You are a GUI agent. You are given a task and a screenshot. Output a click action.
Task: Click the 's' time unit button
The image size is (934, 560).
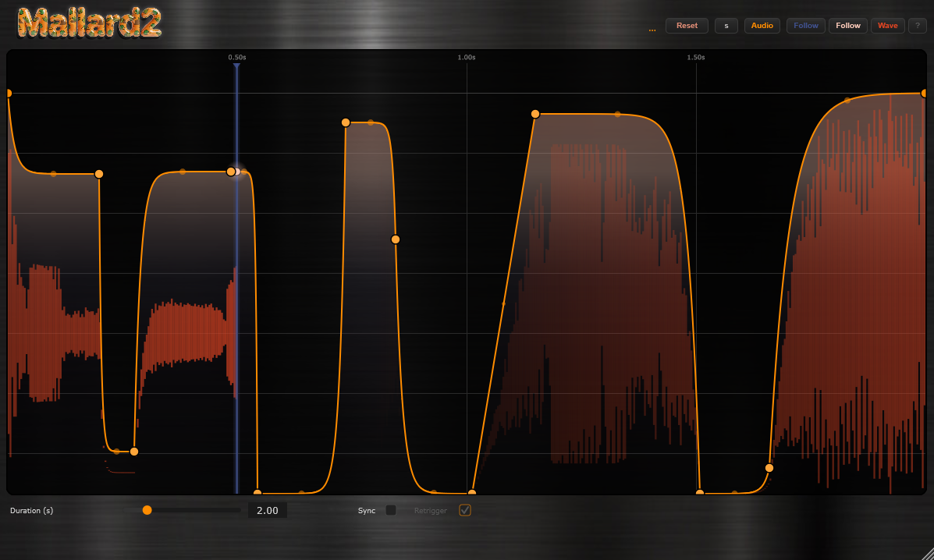726,26
